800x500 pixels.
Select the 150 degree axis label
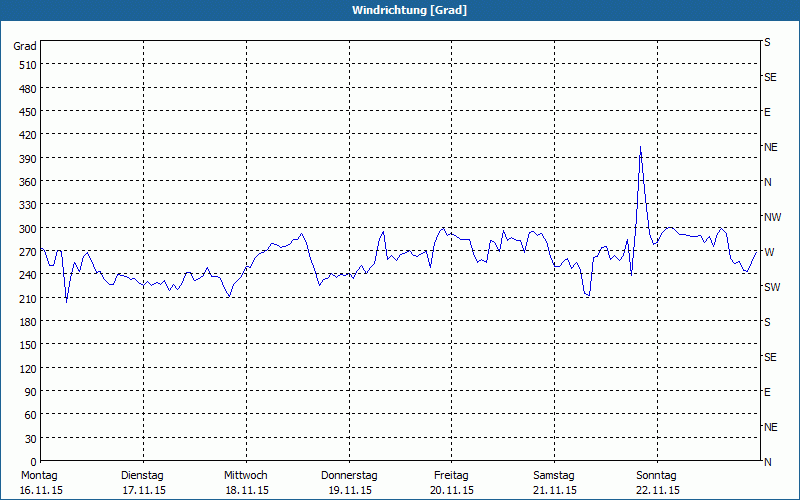[28, 345]
